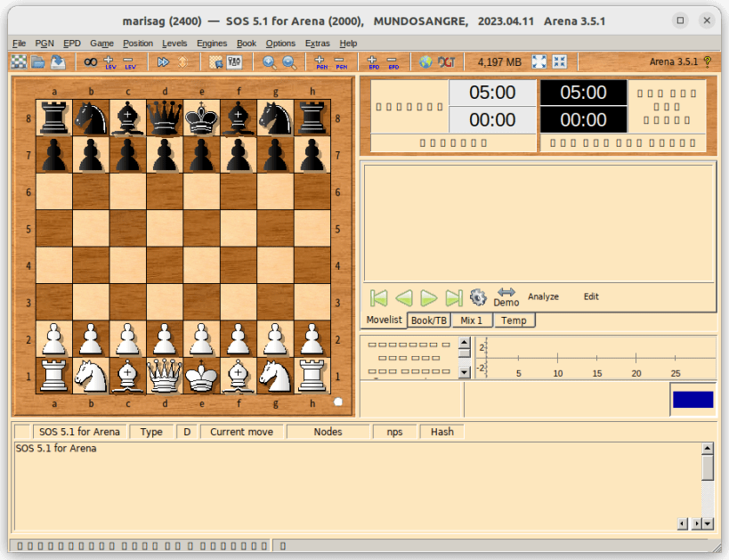729x560 pixels.
Task: Open a PGN file with the folder icon
Action: [39, 62]
